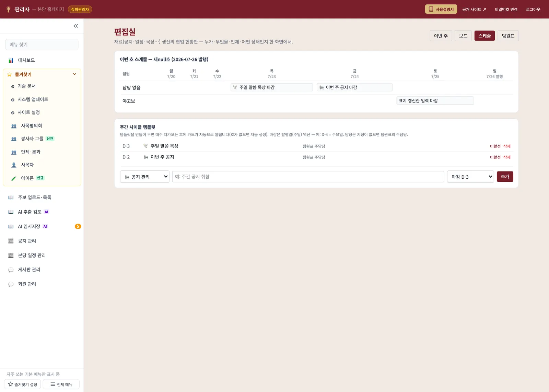Click the 전체 메뉴 button
This screenshot has height=392, width=549.
61,384
